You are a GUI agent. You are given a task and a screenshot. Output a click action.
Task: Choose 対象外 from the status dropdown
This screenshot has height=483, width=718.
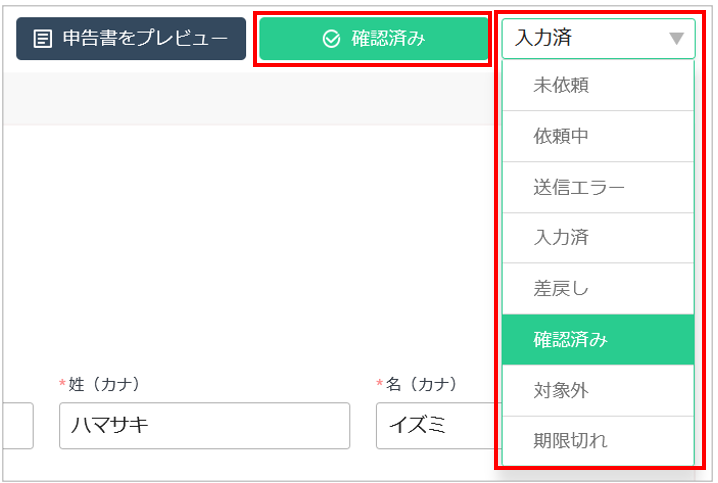click(598, 391)
